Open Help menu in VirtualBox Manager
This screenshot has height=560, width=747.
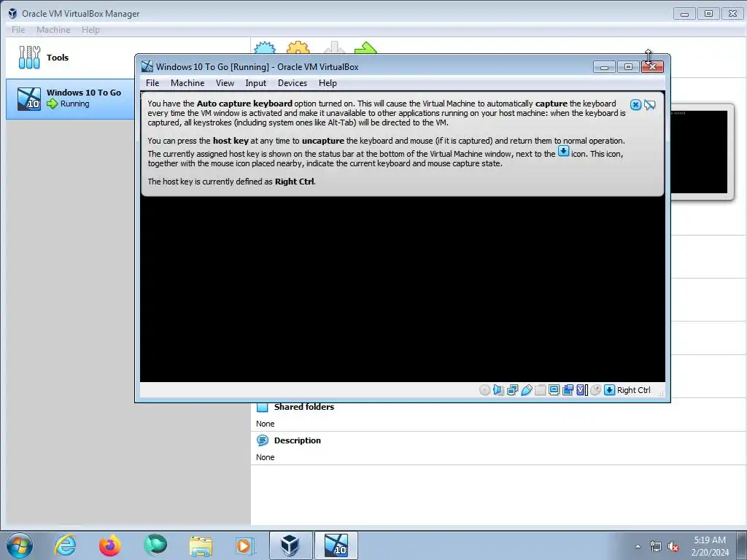[x=90, y=29]
